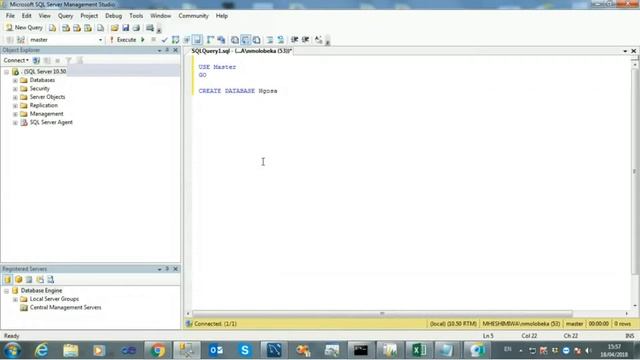Image resolution: width=640 pixels, height=360 pixels.
Task: Click Database Engine icon in Registered Servers toolbar
Action: (x=8, y=280)
